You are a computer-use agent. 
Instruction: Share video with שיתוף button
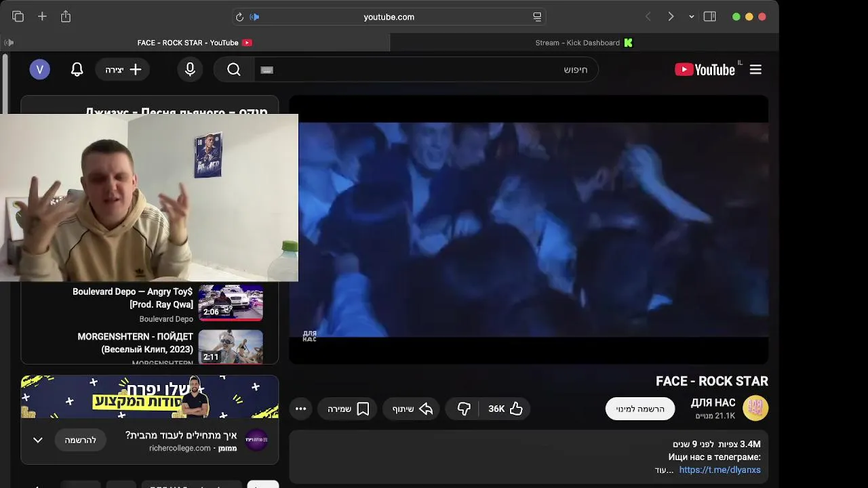point(412,409)
